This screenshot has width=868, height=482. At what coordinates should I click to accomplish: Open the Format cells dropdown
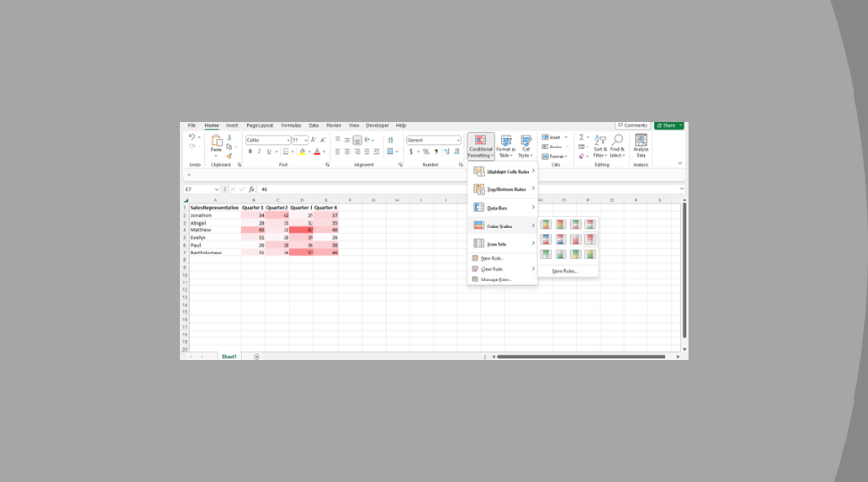[555, 156]
